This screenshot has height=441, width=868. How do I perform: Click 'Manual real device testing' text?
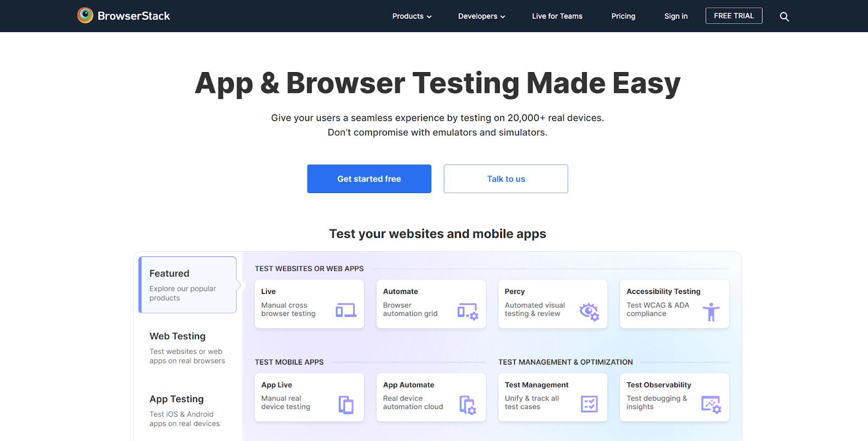point(286,402)
